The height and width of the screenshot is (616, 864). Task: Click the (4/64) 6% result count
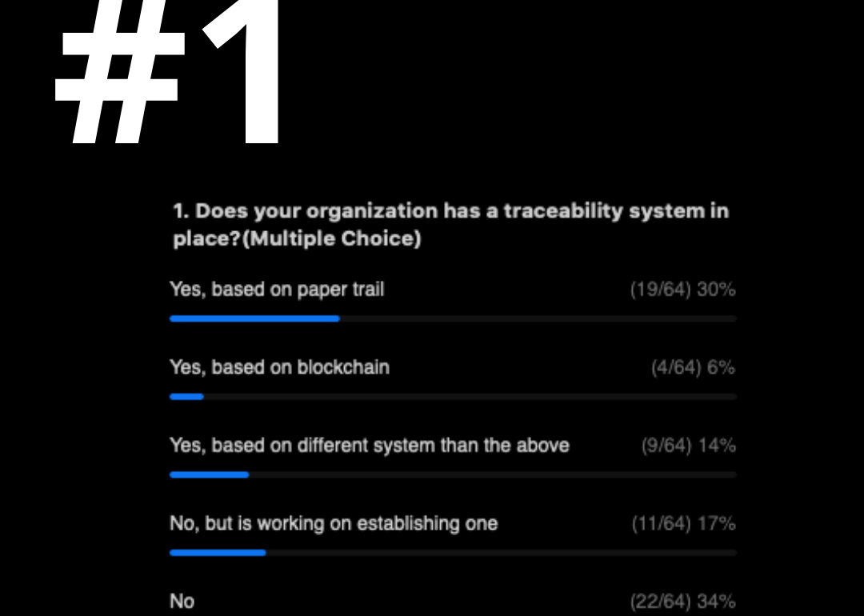pos(693,367)
